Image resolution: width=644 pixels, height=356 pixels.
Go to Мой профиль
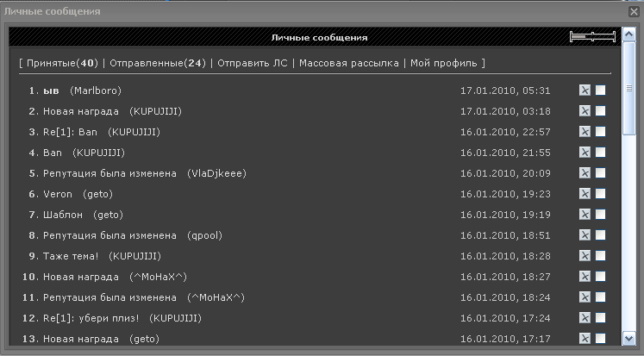444,63
